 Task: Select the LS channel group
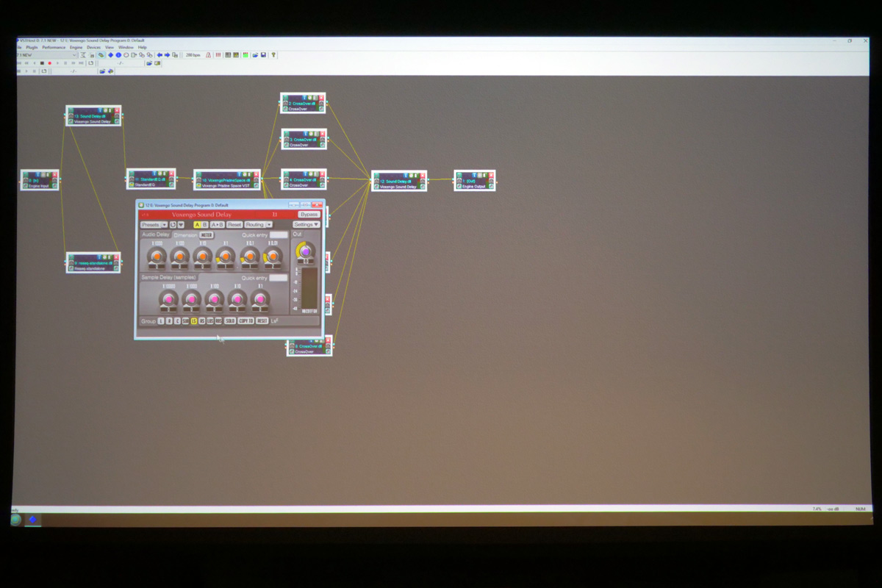click(x=194, y=320)
